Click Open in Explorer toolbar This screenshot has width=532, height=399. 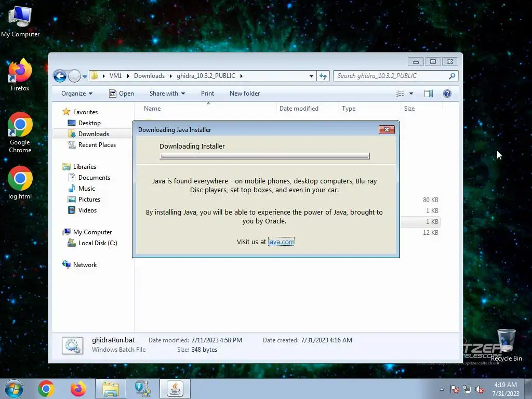point(122,94)
